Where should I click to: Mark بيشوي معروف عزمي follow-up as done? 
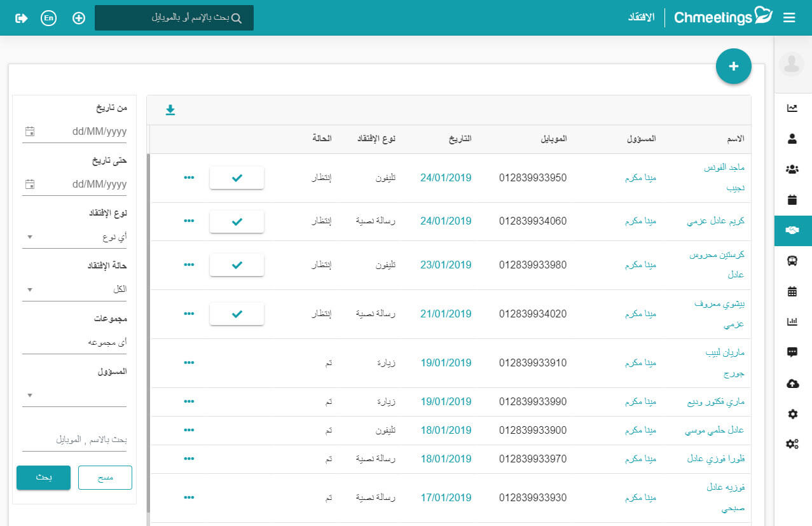coord(237,314)
